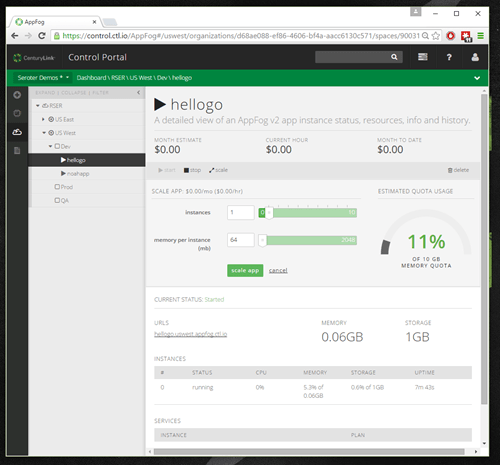Open the red puzzle extension icon
500x465 pixels.
click(466, 36)
